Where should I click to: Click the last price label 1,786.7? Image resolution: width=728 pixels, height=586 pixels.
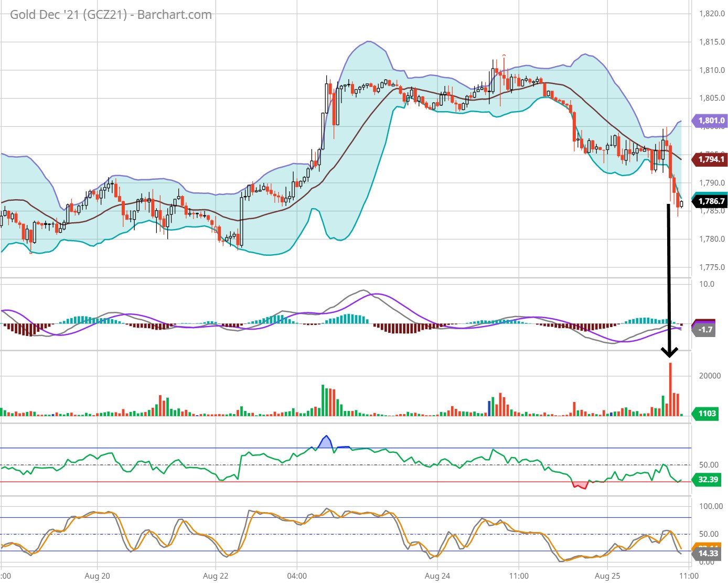[x=710, y=201]
